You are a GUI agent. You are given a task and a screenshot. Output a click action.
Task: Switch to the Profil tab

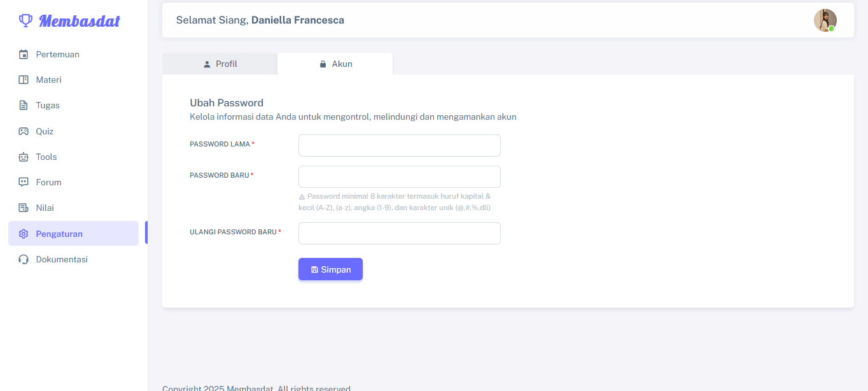tap(220, 64)
